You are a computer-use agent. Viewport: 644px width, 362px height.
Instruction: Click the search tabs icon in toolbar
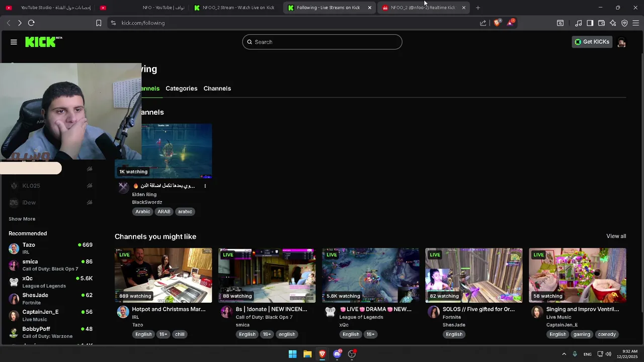560,23
